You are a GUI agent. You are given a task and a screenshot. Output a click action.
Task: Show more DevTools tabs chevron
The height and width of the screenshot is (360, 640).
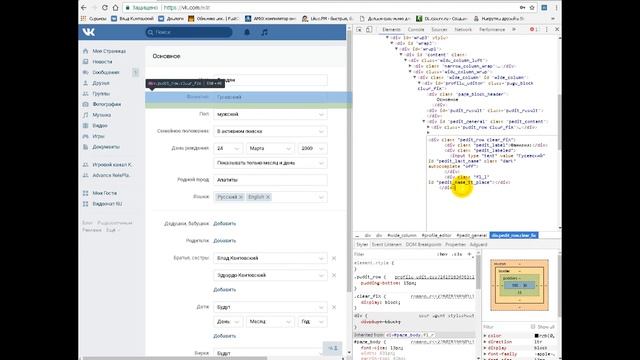point(514,29)
